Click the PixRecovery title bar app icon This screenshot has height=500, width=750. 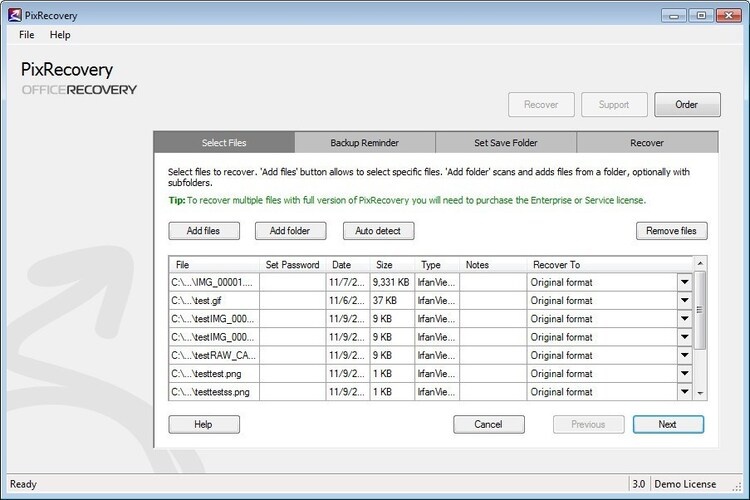pos(15,15)
